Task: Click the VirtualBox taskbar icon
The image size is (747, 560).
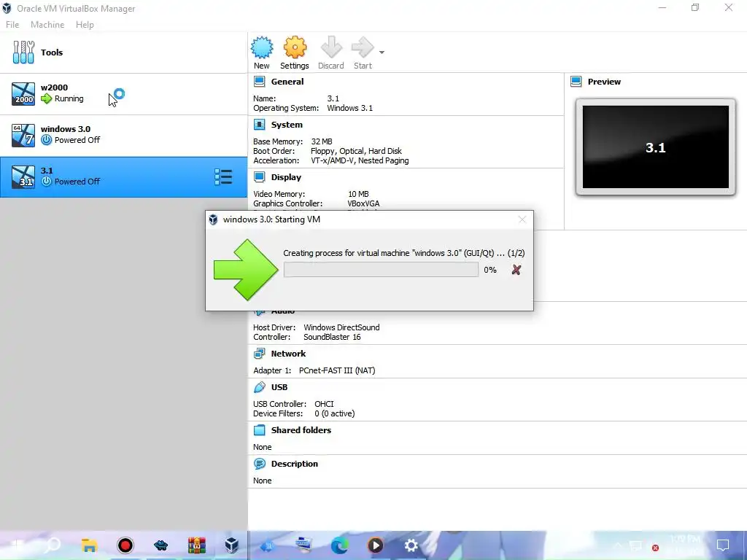Action: (x=232, y=545)
